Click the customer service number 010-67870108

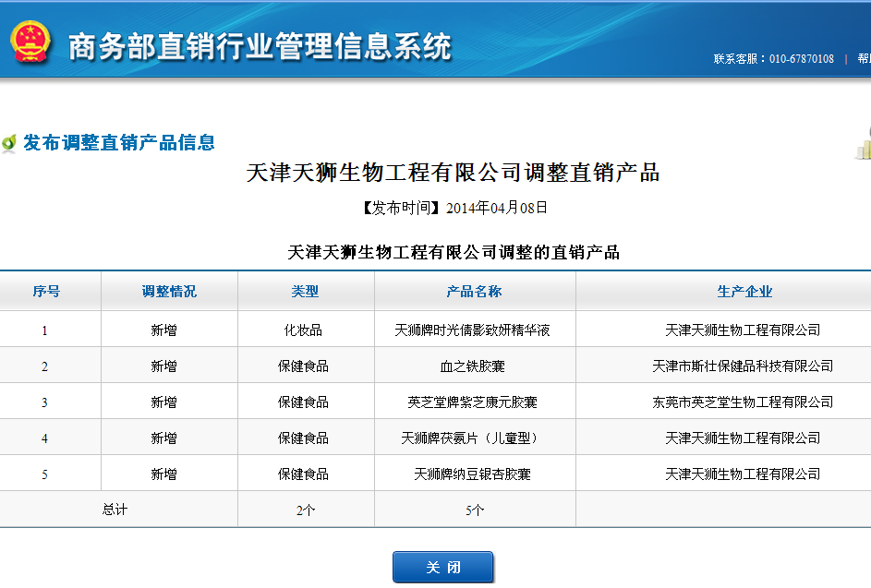(x=801, y=59)
